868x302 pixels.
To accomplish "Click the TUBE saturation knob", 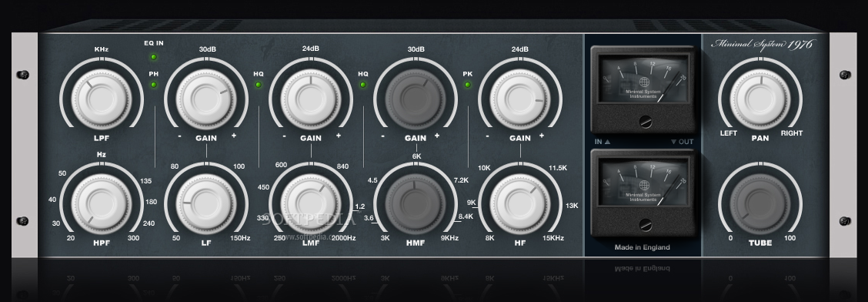I will pos(760,204).
